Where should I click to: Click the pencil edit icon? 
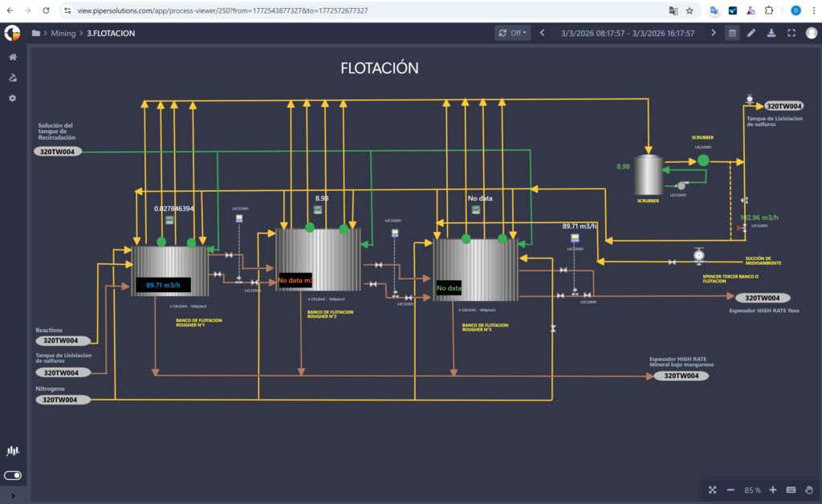pyautogui.click(x=751, y=33)
